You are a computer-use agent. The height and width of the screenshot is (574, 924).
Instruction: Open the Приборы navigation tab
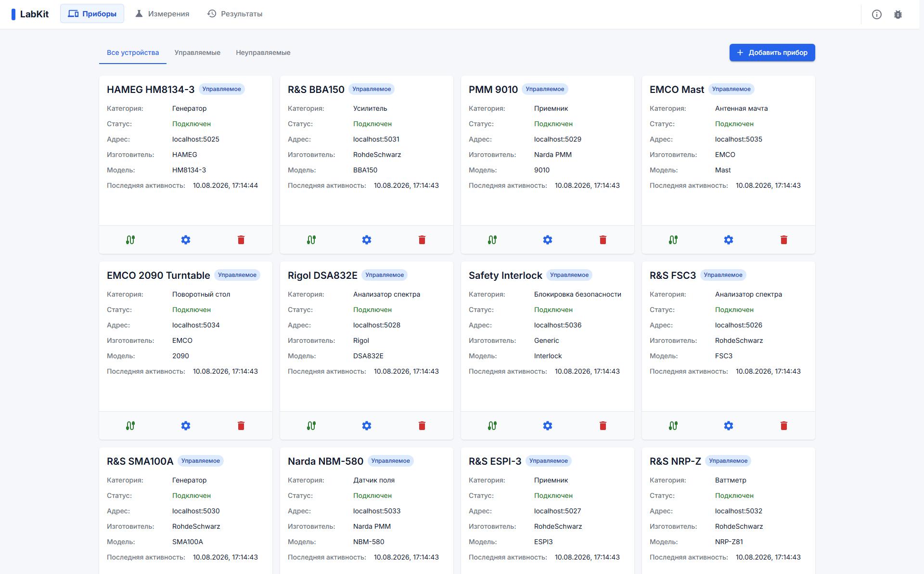92,13
